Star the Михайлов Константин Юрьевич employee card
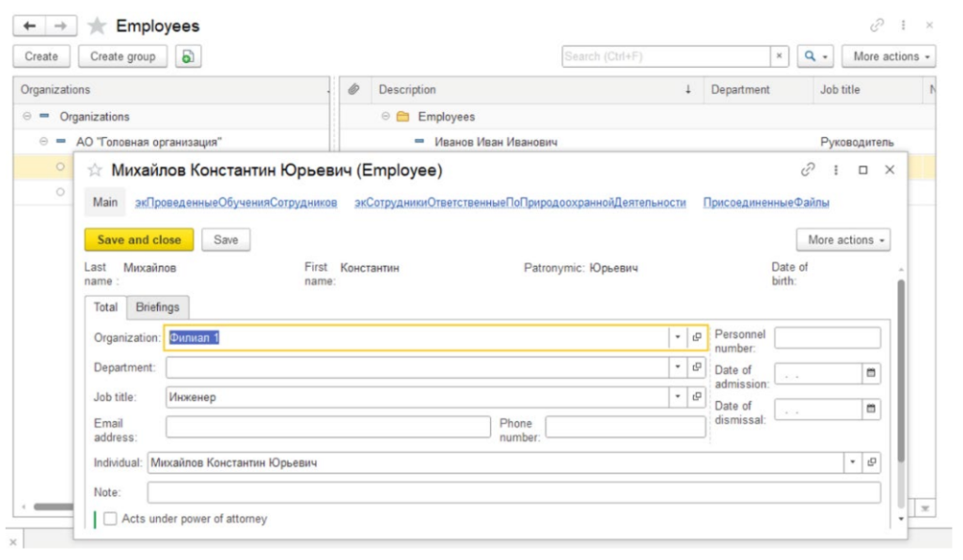This screenshot has height=560, width=963. [x=94, y=171]
